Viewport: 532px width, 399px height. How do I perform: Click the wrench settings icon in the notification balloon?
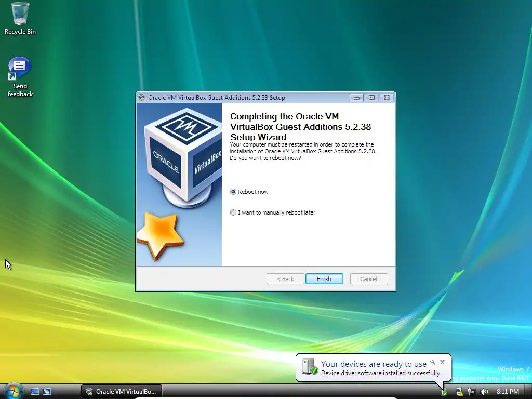433,362
